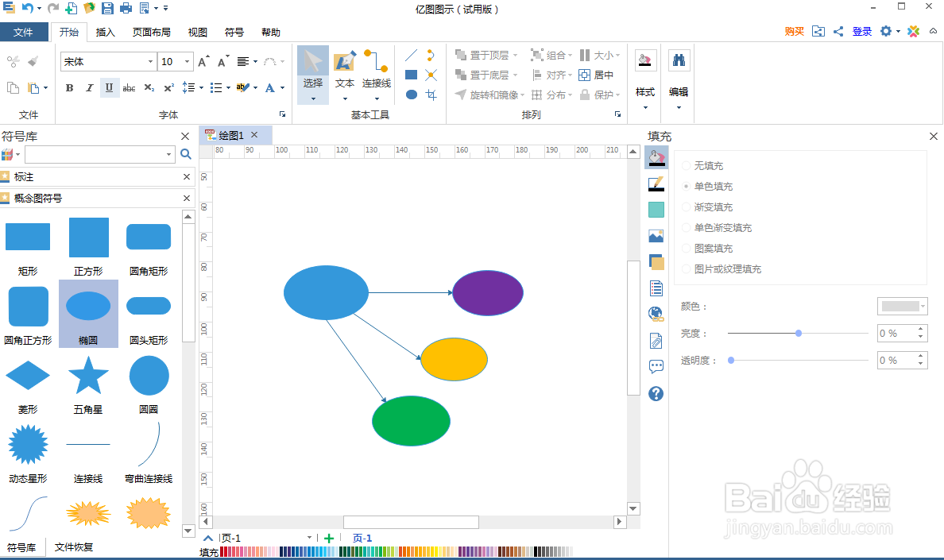Open the picture panel icon in sidebar
The height and width of the screenshot is (560, 944).
point(656,236)
